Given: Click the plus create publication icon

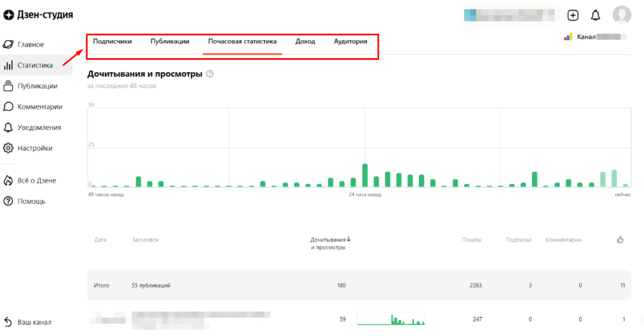Looking at the screenshot, I should coord(573,15).
